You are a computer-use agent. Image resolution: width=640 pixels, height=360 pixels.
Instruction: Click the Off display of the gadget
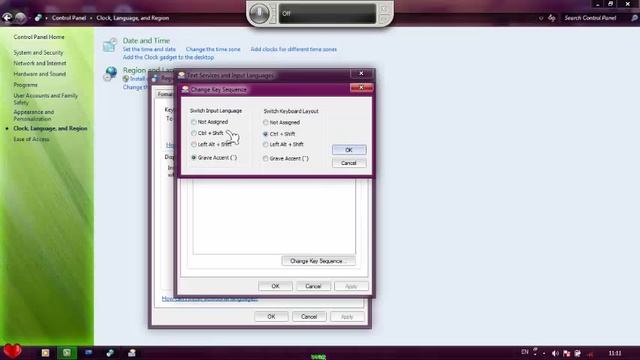[327, 13]
